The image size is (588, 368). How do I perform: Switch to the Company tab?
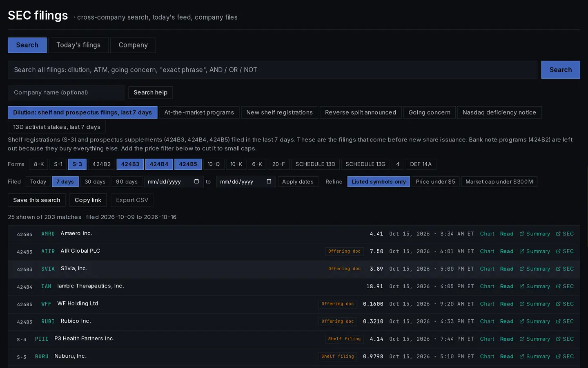[133, 45]
